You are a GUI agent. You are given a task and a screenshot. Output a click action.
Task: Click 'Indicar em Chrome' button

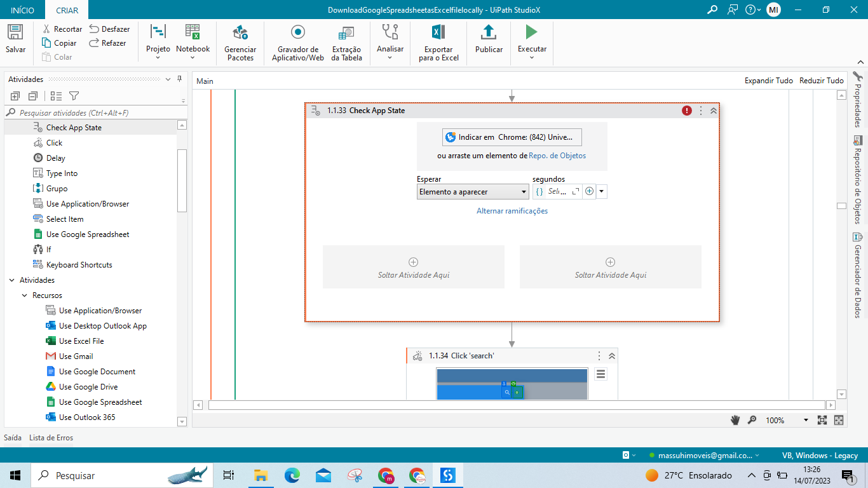(x=512, y=137)
